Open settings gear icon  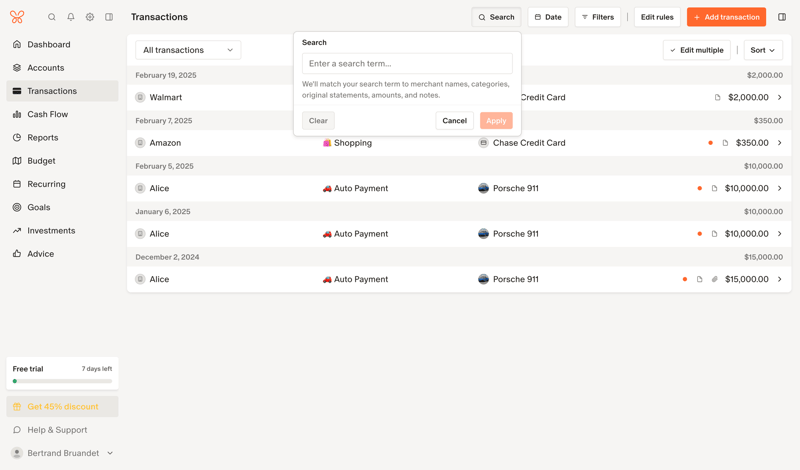(x=90, y=17)
